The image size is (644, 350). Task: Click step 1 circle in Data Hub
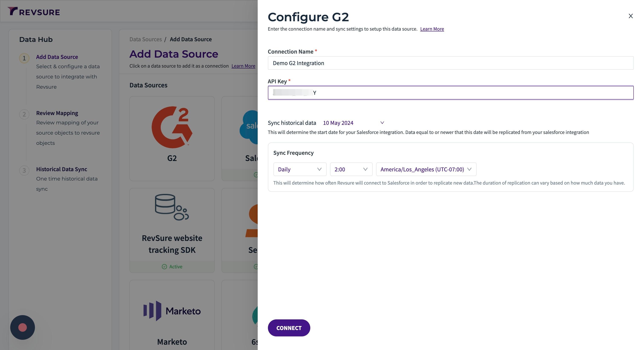pos(24,58)
